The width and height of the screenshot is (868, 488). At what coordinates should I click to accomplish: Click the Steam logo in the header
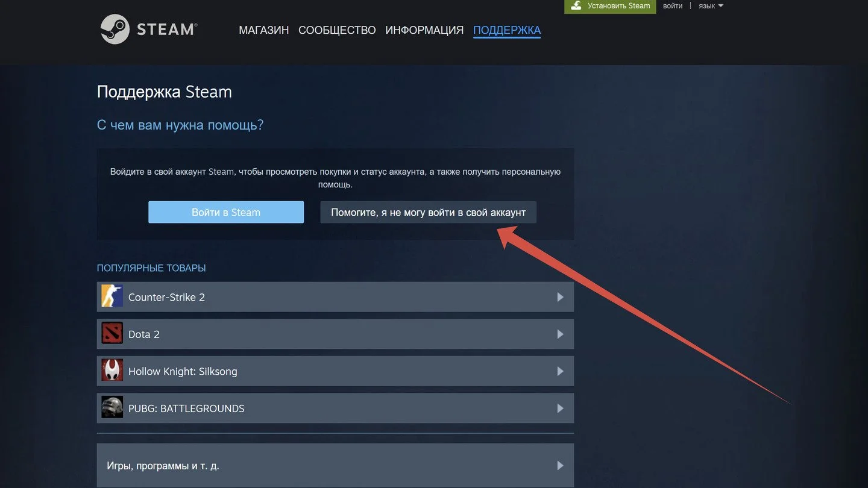pos(149,30)
